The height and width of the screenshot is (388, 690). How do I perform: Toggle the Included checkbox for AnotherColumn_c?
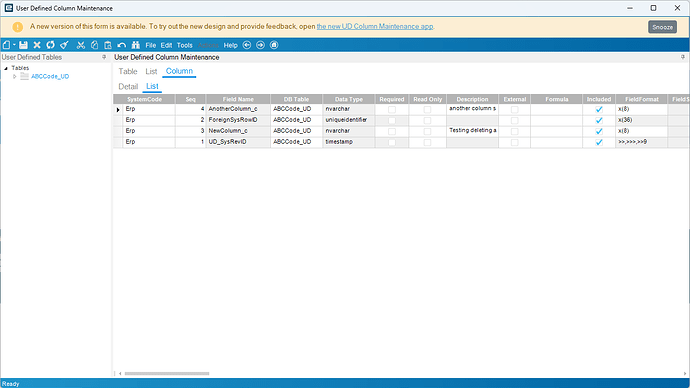pyautogui.click(x=599, y=109)
